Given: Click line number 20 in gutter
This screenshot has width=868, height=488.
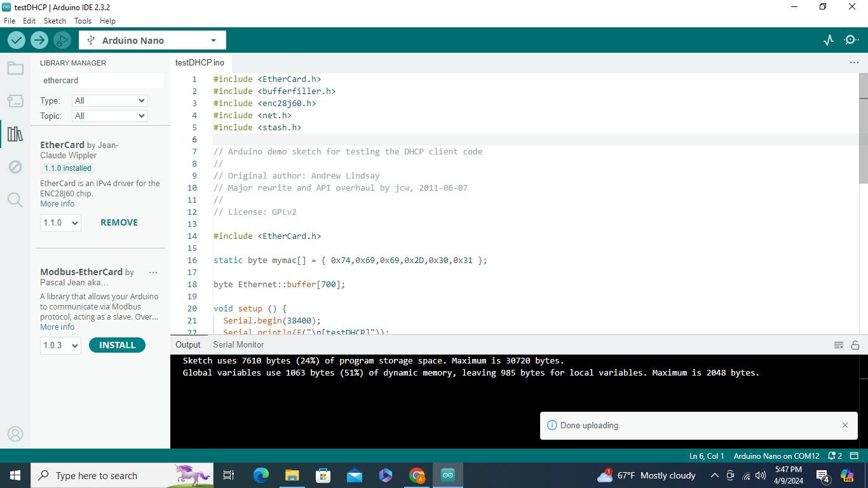Looking at the screenshot, I should 193,309.
